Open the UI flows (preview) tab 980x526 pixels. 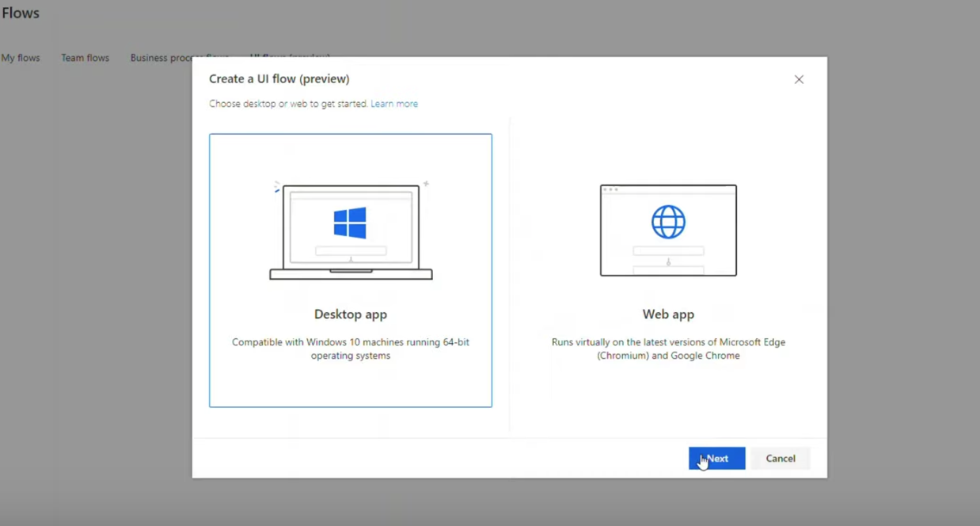[290, 55]
